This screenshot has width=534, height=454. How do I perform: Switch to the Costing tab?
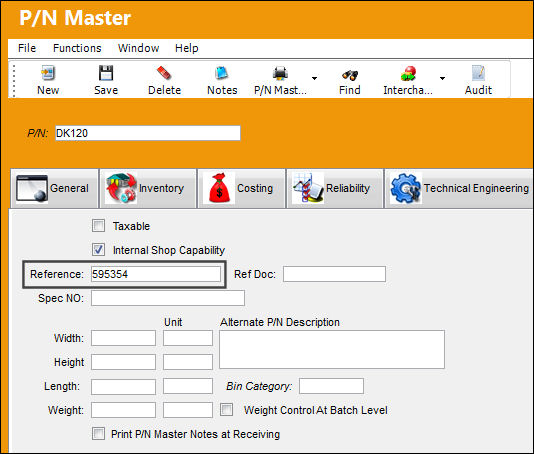point(241,188)
